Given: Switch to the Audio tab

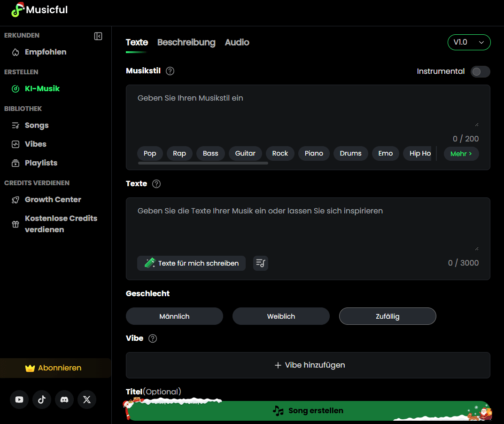Looking at the screenshot, I should (x=237, y=42).
